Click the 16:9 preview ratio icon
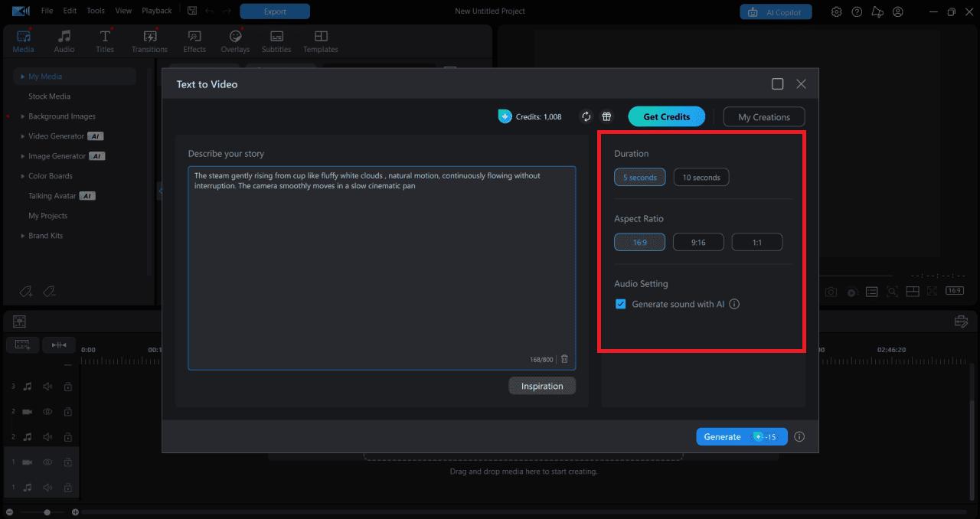 (x=954, y=291)
